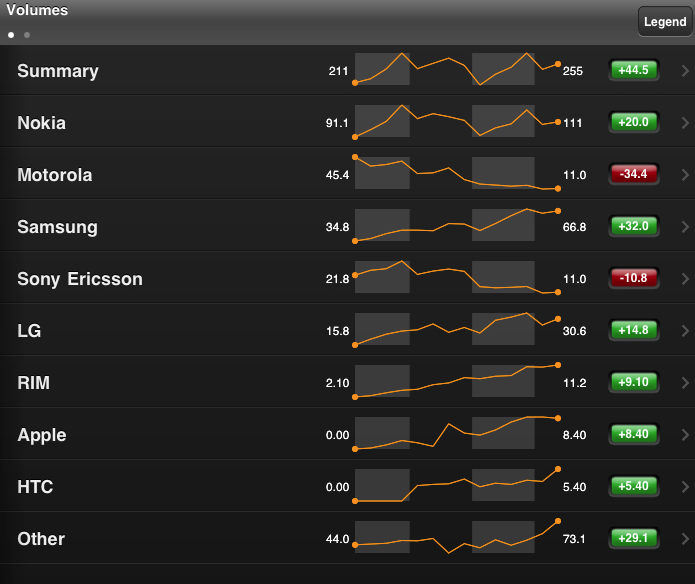The image size is (695, 584).
Task: Open the Other sparkline chart
Action: pyautogui.click(x=457, y=537)
